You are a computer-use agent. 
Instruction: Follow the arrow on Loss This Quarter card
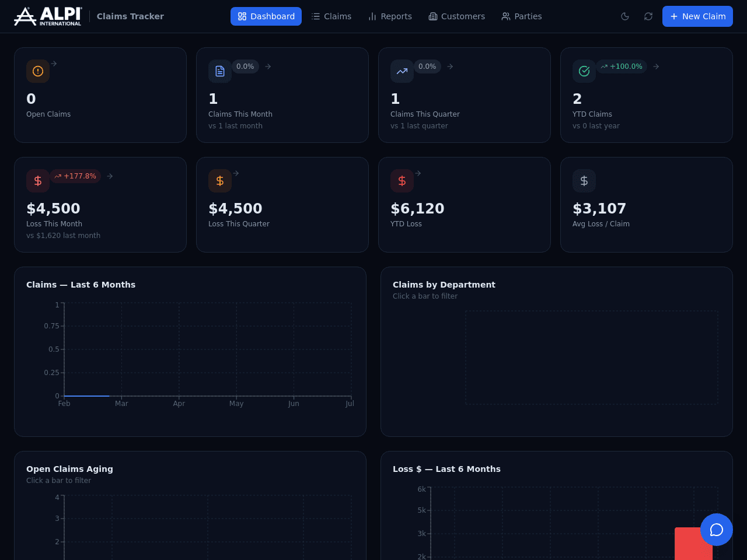[x=236, y=173]
